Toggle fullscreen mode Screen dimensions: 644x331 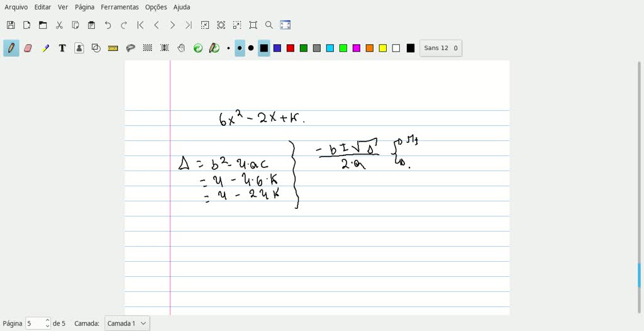click(286, 25)
